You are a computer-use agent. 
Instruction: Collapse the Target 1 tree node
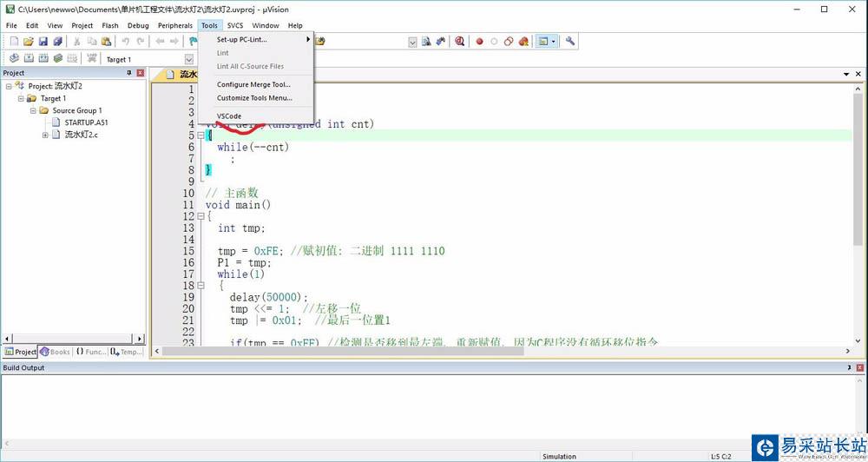(21, 98)
